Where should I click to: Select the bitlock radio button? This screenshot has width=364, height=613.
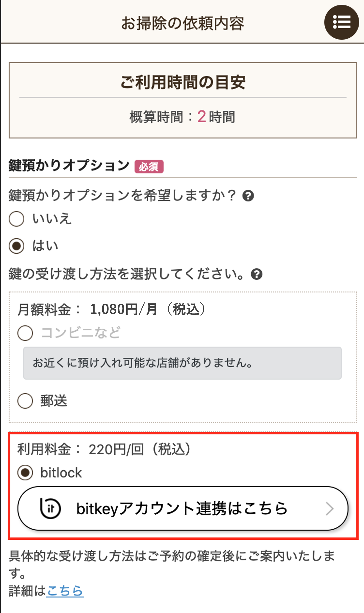click(x=25, y=473)
